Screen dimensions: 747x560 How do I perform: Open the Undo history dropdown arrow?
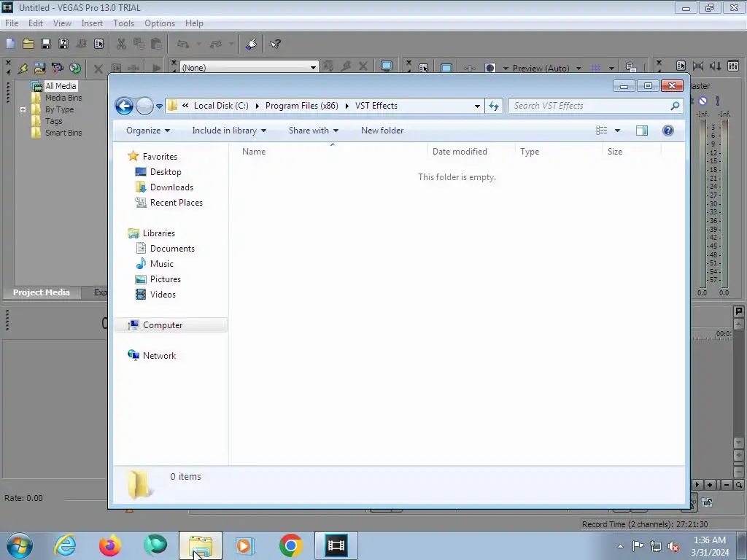tap(199, 44)
